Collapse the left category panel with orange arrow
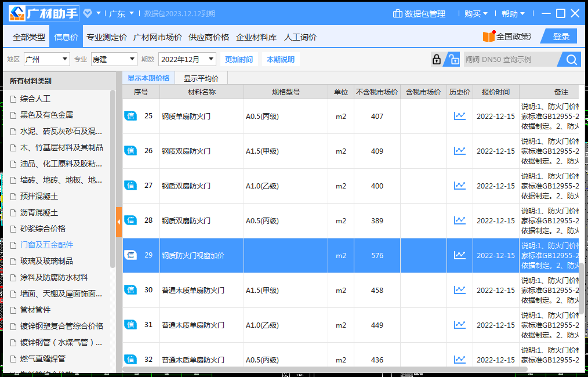This screenshot has height=377, width=588. [119, 222]
